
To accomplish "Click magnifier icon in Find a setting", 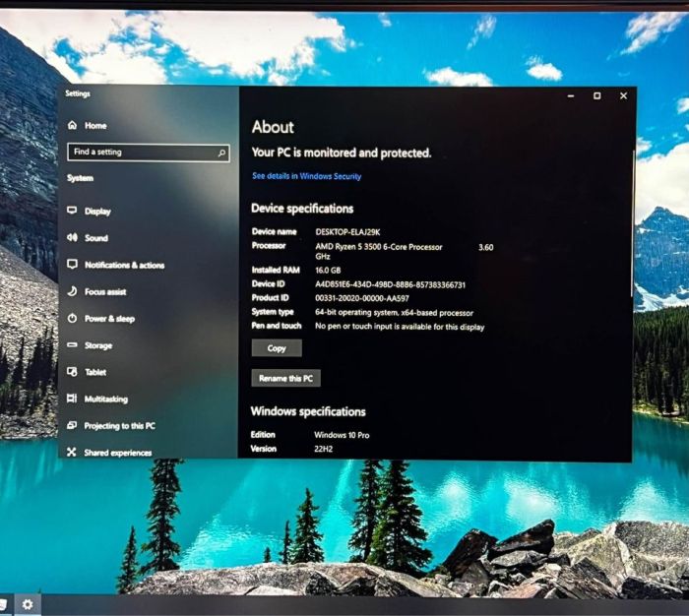I will tap(221, 153).
